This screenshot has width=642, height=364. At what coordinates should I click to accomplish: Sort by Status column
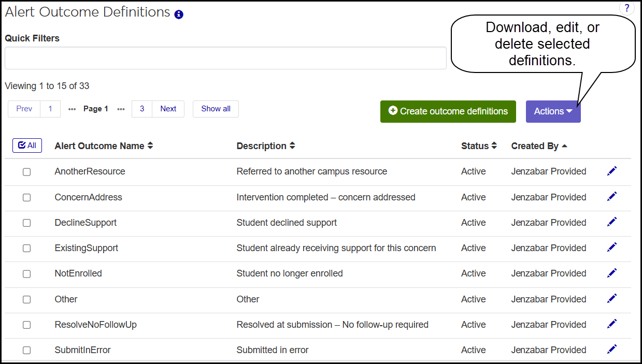(479, 146)
